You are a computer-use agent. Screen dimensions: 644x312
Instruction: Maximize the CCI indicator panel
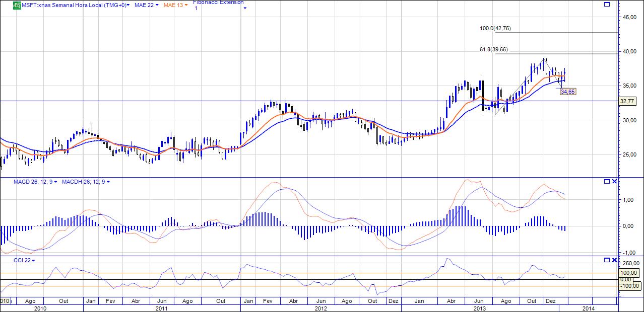(607, 260)
